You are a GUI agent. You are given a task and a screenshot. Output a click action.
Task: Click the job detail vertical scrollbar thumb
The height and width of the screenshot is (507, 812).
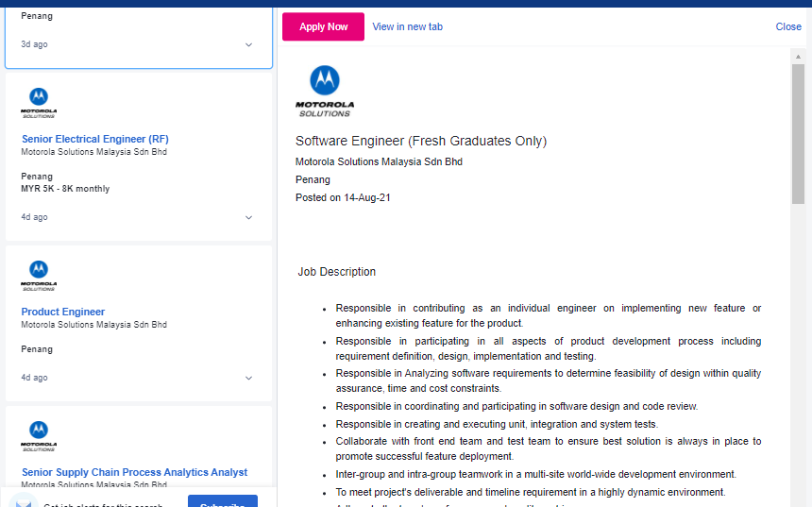tap(798, 134)
